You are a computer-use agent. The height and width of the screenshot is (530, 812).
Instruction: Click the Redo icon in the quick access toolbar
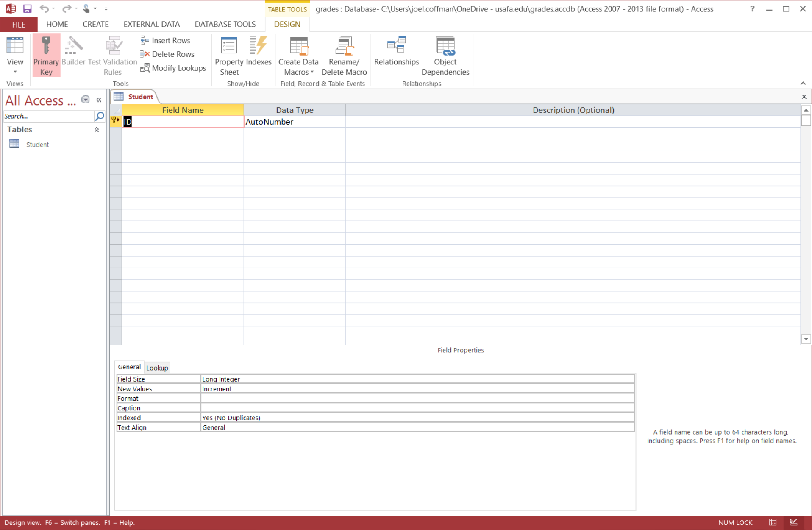click(67, 8)
